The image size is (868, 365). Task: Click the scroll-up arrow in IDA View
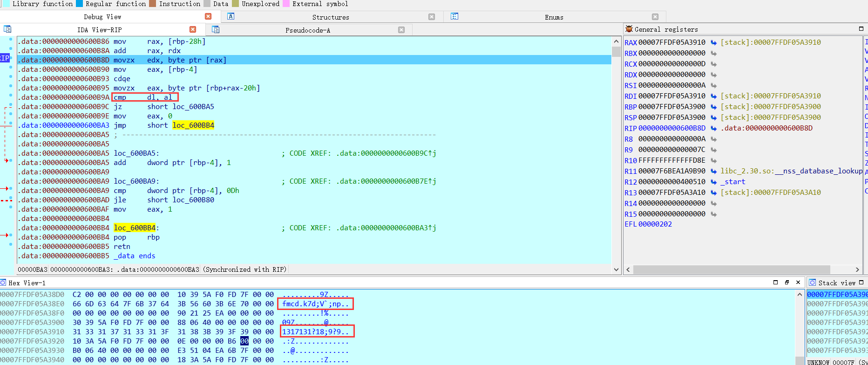pos(617,41)
